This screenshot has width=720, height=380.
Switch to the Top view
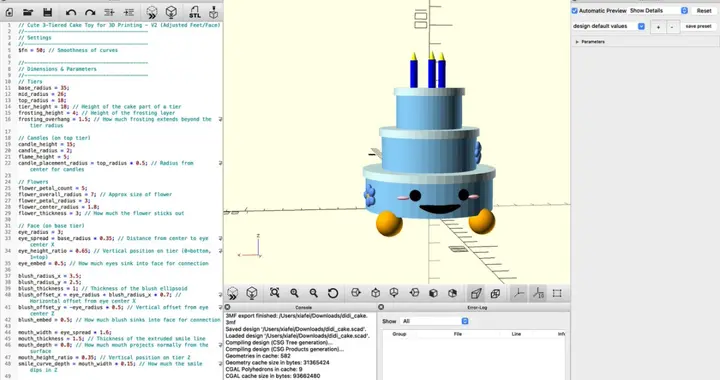pos(376,293)
